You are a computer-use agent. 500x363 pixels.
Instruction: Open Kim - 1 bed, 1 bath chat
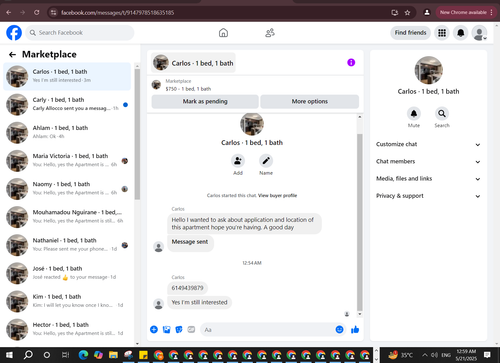[x=67, y=301]
